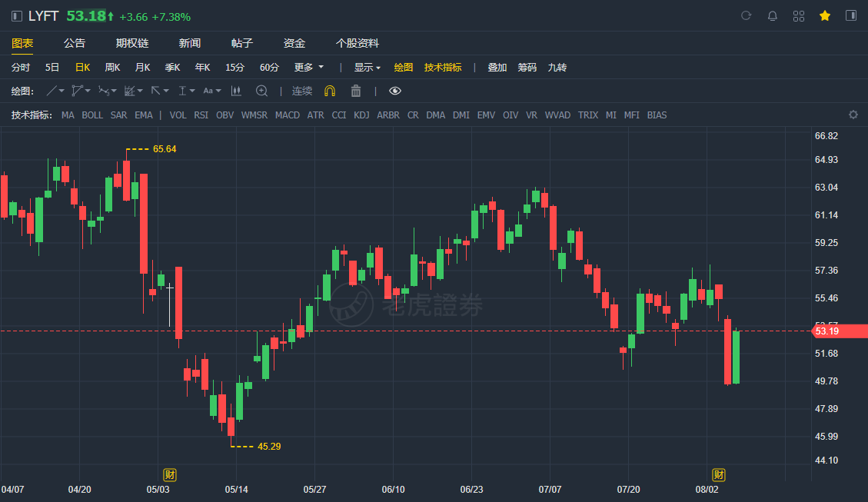This screenshot has width=868, height=502.
Task: Expand the 显示 display dropdown
Action: click(367, 68)
